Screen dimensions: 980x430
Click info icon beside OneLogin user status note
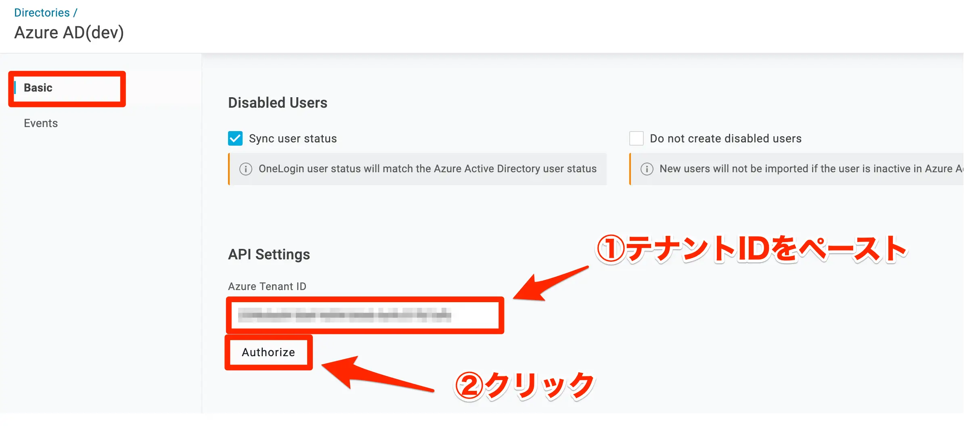click(x=245, y=169)
